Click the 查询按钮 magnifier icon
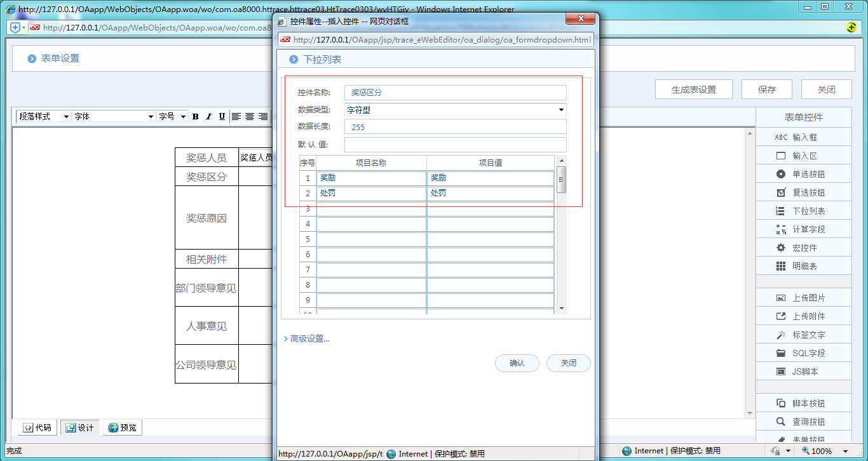Image resolution: width=868 pixels, height=461 pixels. pos(781,422)
